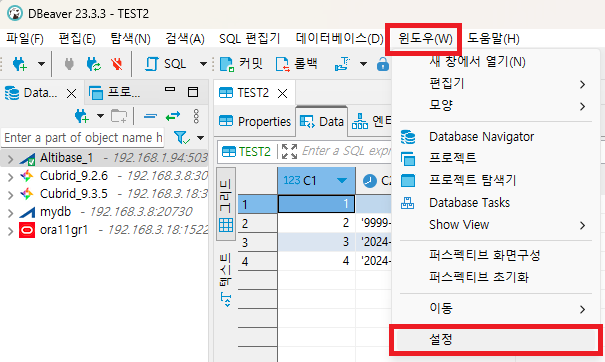Image resolution: width=605 pixels, height=362 pixels.
Task: Click the collapse all icon in the navigator
Action: [x=150, y=116]
